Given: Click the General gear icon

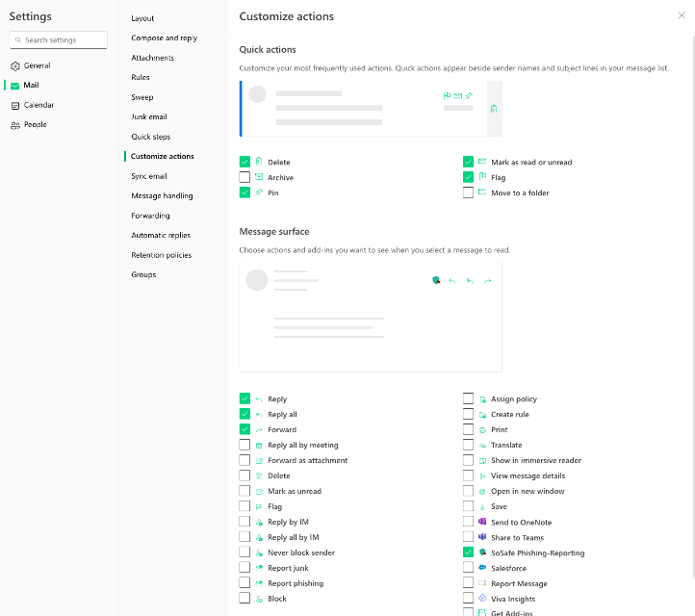Looking at the screenshot, I should click(15, 65).
